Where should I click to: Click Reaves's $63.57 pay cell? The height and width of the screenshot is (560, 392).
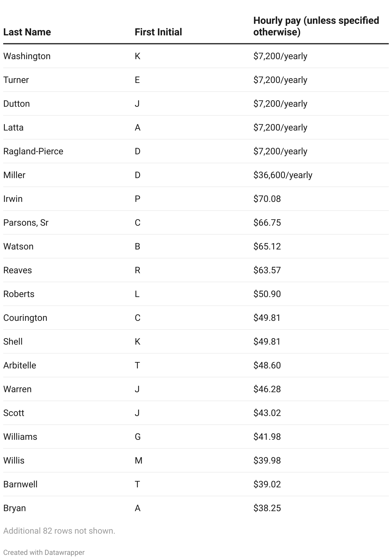pyautogui.click(x=267, y=270)
